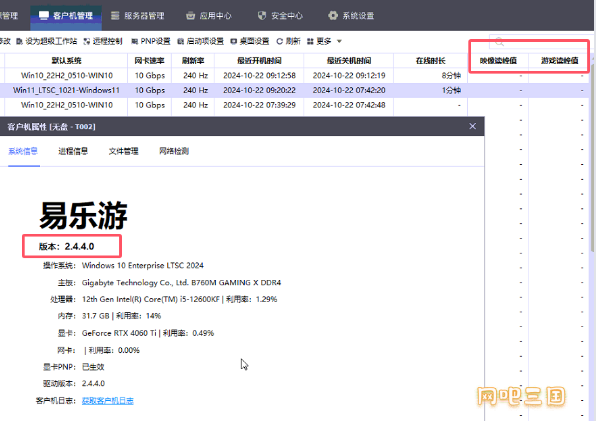Select row with boot time 2024-10-22 09:12:58

pyautogui.click(x=295, y=75)
